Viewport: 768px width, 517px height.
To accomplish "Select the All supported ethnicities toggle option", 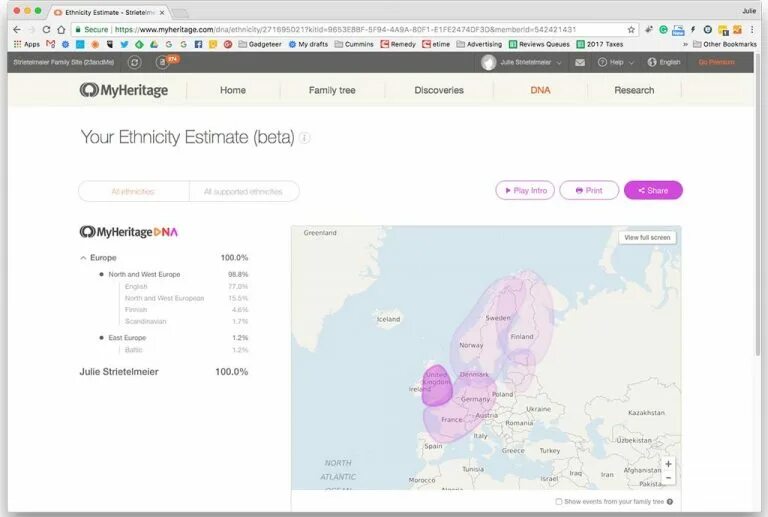I will pyautogui.click(x=243, y=191).
